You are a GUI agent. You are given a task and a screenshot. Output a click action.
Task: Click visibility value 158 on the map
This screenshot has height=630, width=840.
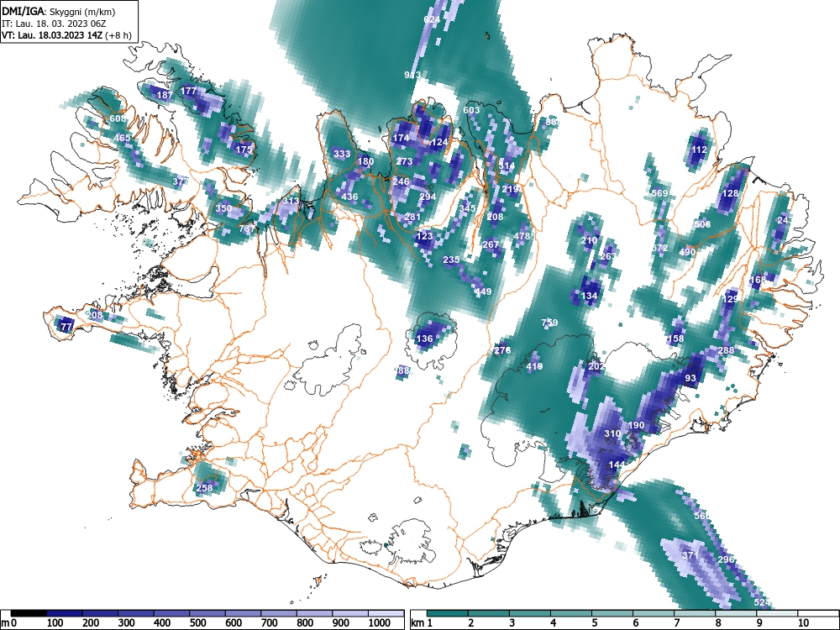point(676,339)
